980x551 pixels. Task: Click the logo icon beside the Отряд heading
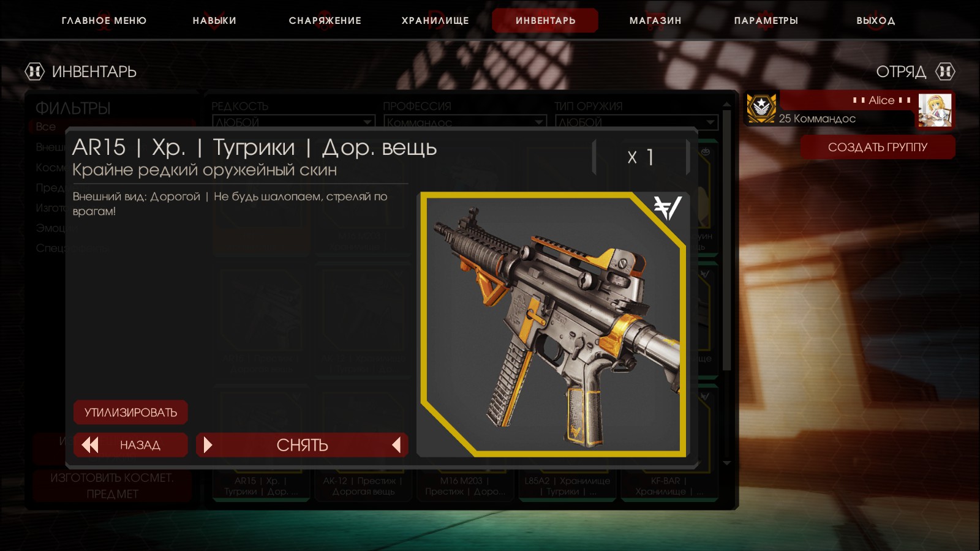coord(945,72)
